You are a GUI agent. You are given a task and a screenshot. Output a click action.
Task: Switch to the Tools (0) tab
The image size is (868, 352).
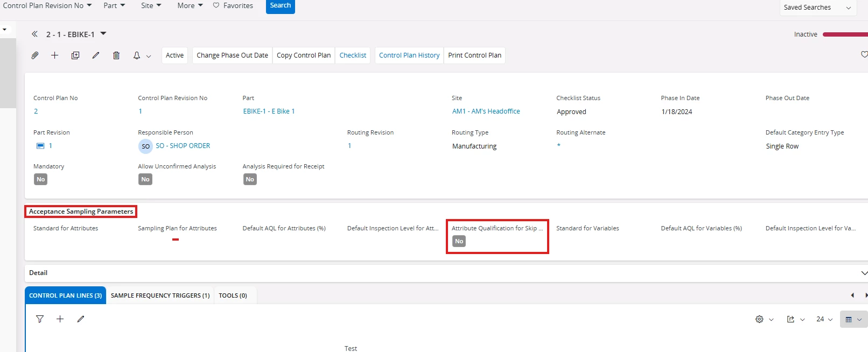point(233,295)
